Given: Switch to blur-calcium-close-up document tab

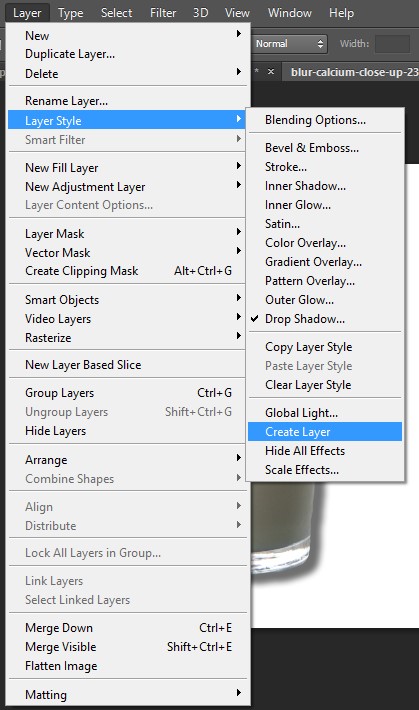Looking at the screenshot, I should click(353, 72).
